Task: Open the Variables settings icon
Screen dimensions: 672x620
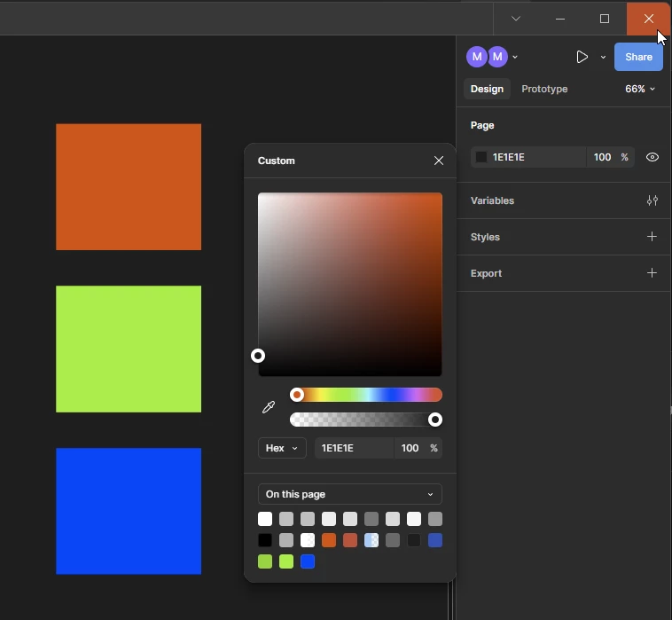Action: tap(652, 200)
